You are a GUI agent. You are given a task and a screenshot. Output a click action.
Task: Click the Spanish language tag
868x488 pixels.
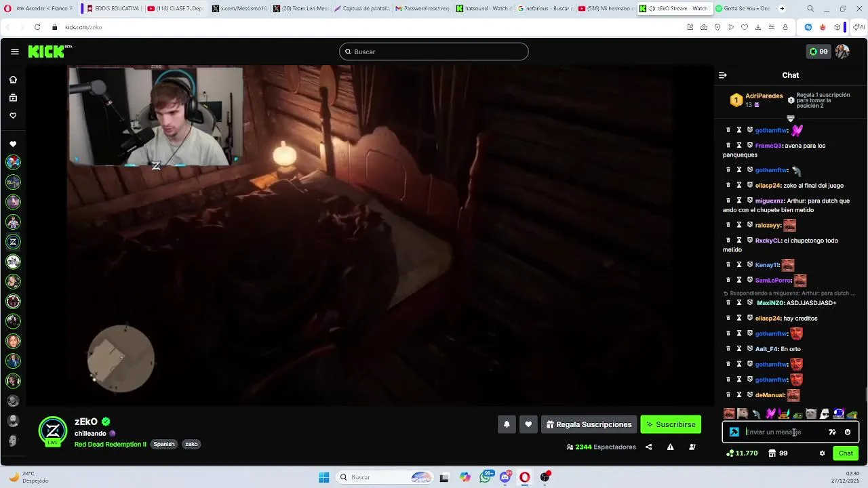point(164,445)
